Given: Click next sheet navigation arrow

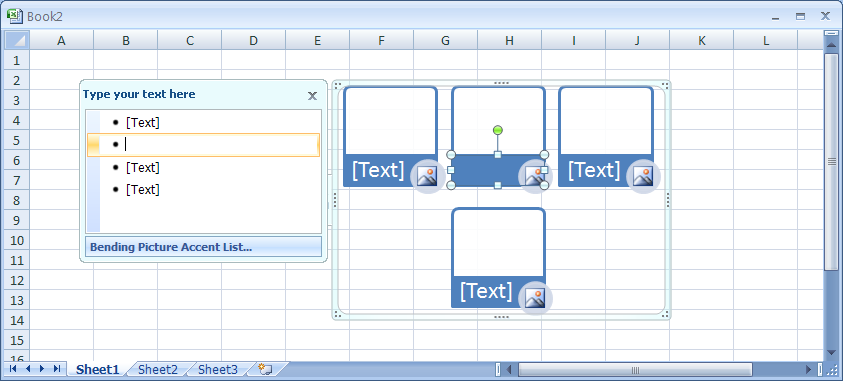Looking at the screenshot, I should [42, 369].
